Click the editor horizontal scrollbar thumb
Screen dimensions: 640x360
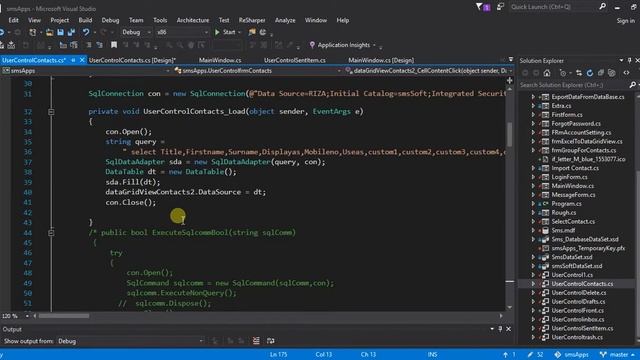(x=64, y=316)
